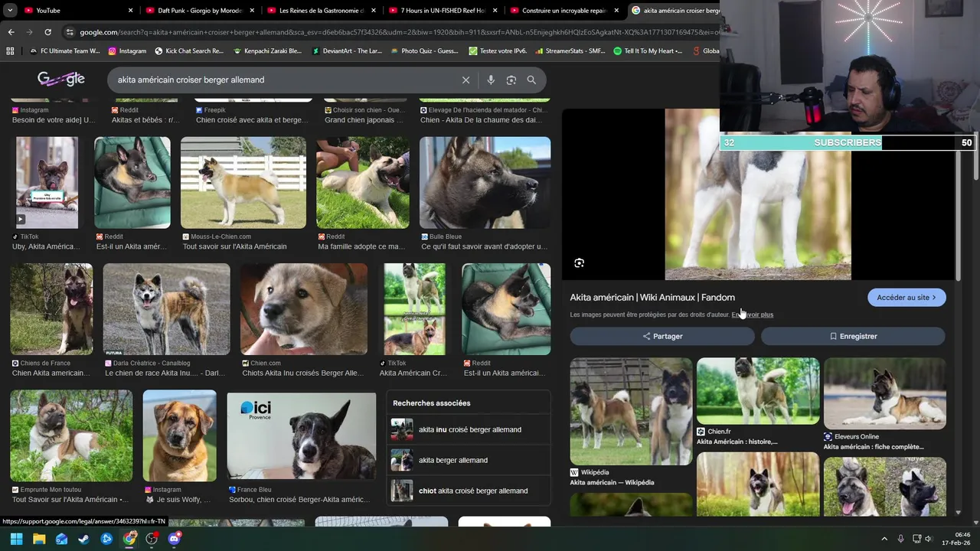Screen dimensions: 980x551
Task: Open the Chrome apps grid in bookmarks bar
Action: click(10, 51)
